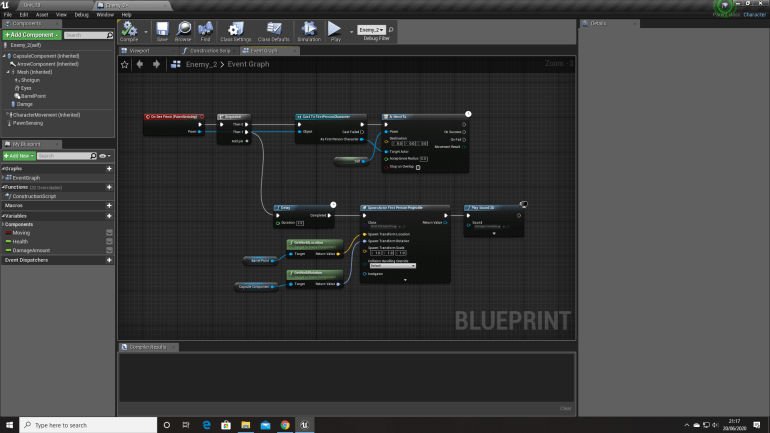
Task: Add a new function with the Functions plus icon
Action: point(109,187)
